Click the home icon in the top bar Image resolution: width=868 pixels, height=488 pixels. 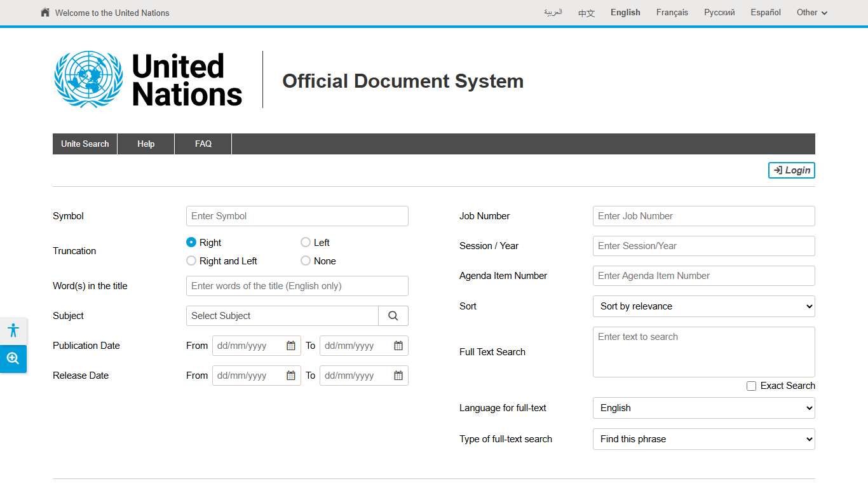[44, 12]
